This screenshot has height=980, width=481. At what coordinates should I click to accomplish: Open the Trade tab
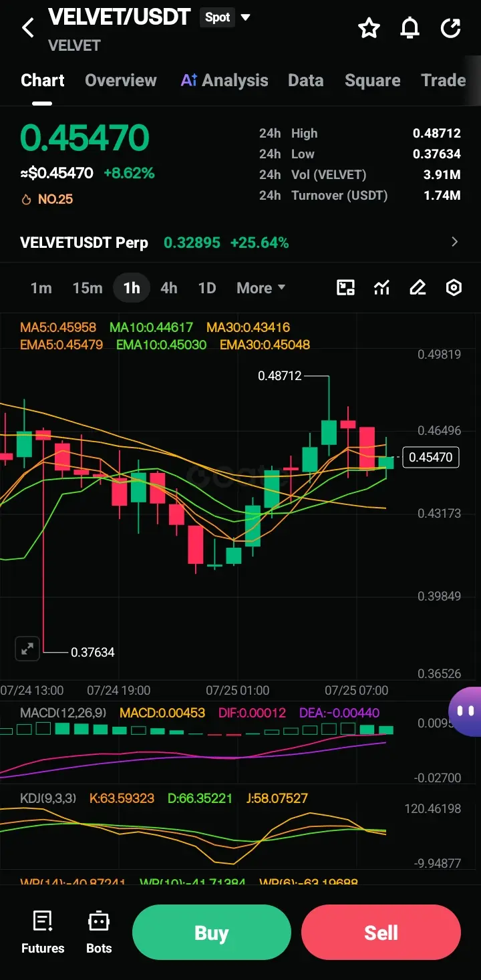[x=444, y=80]
